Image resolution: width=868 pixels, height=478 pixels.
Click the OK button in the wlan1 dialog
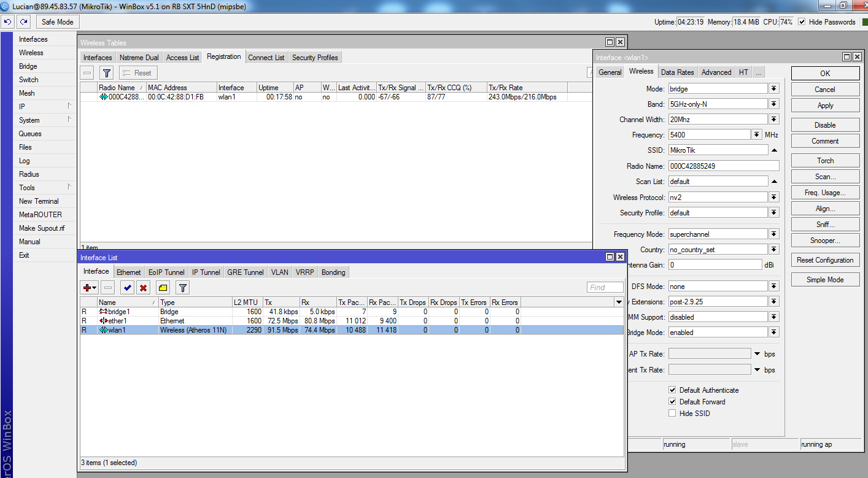825,74
